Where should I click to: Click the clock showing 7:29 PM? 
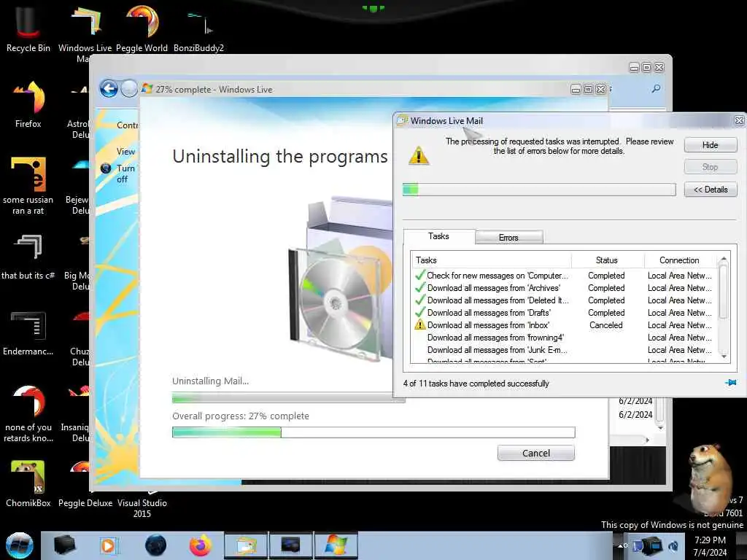tap(710, 545)
